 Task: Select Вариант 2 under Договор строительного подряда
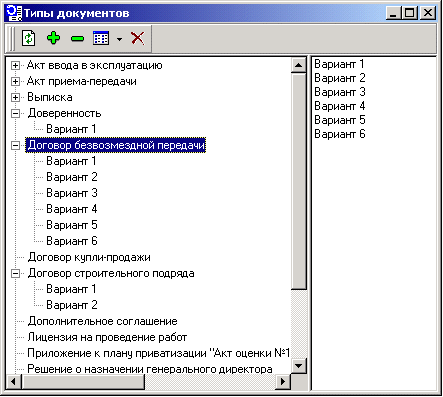[72, 305]
